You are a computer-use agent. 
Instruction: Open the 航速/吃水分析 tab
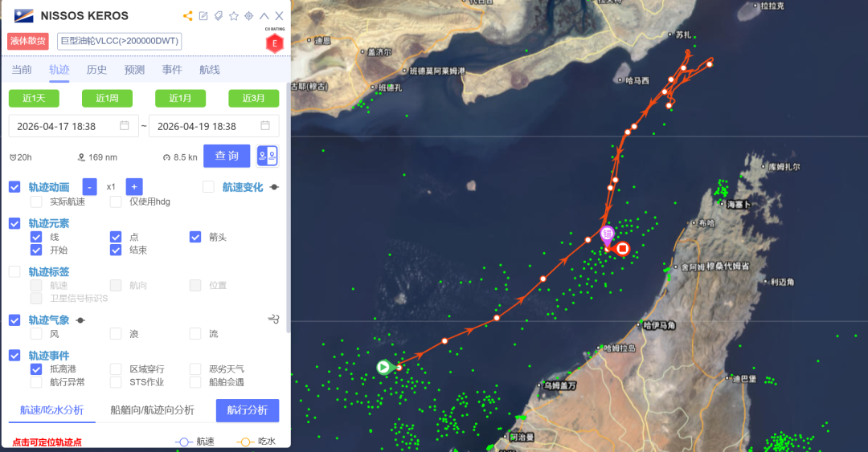point(52,410)
